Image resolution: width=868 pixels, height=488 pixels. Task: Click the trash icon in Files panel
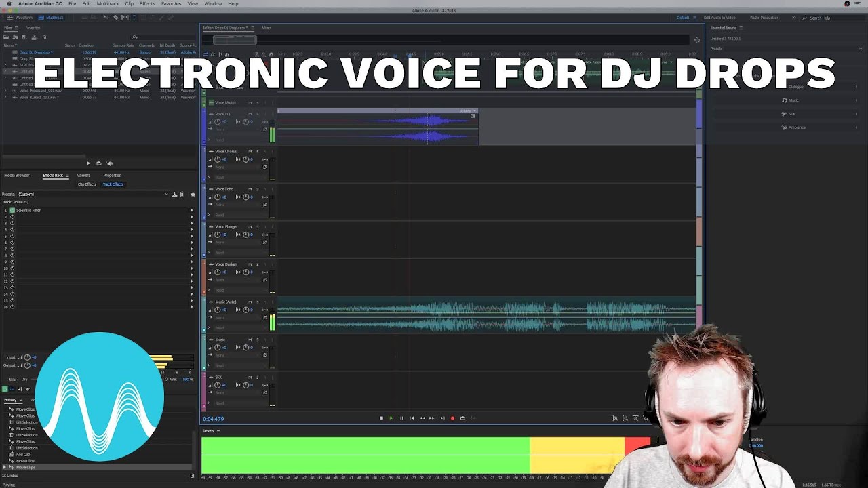pyautogui.click(x=45, y=37)
